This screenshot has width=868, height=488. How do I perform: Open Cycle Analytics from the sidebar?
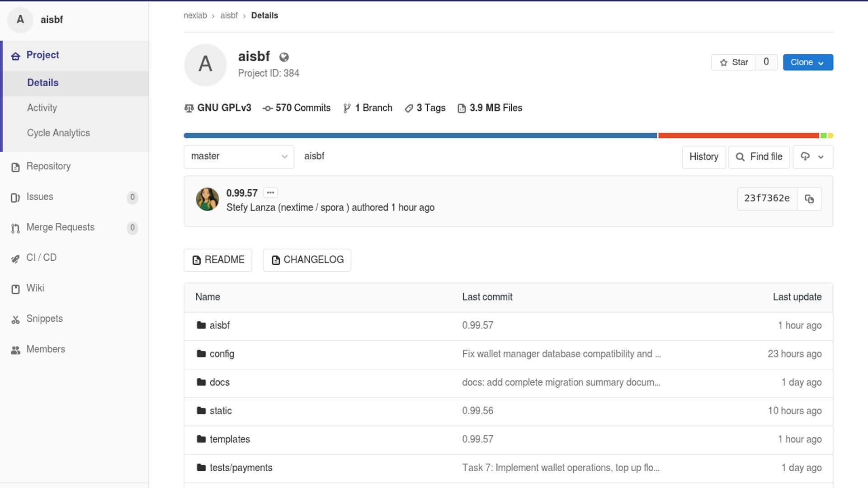[58, 132]
